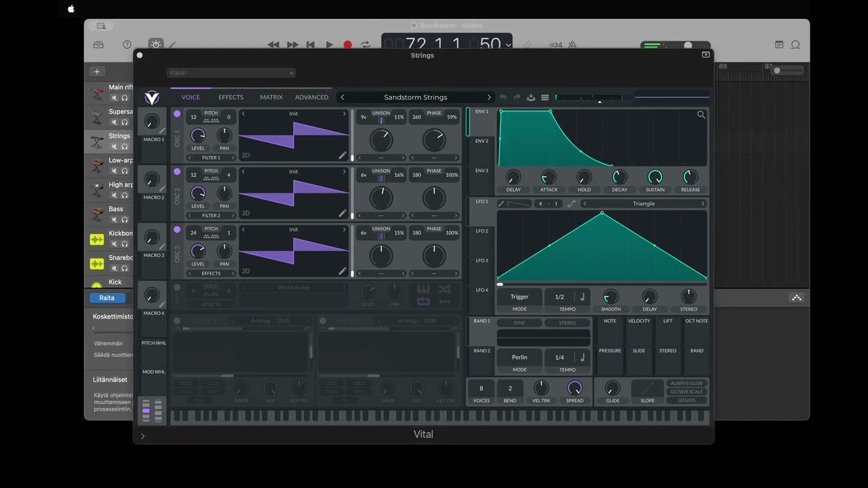Expand the sidebar arrow at Vital's bottom-left

coord(142,436)
